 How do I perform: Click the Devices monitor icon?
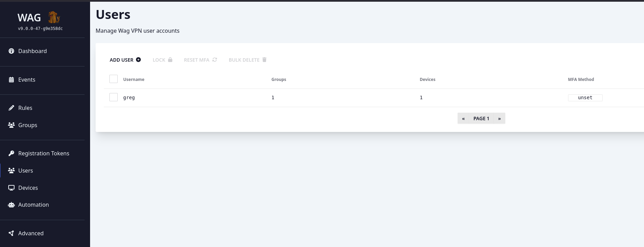coord(11,188)
